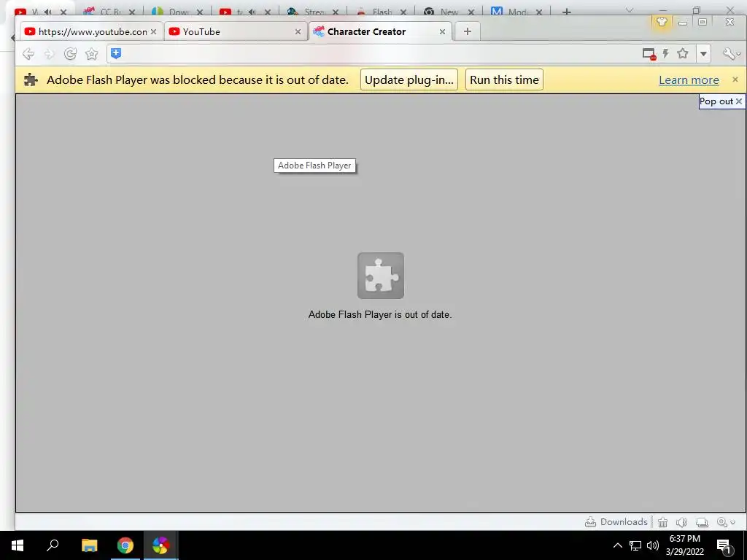
Task: Open the Learn more link
Action: click(689, 80)
